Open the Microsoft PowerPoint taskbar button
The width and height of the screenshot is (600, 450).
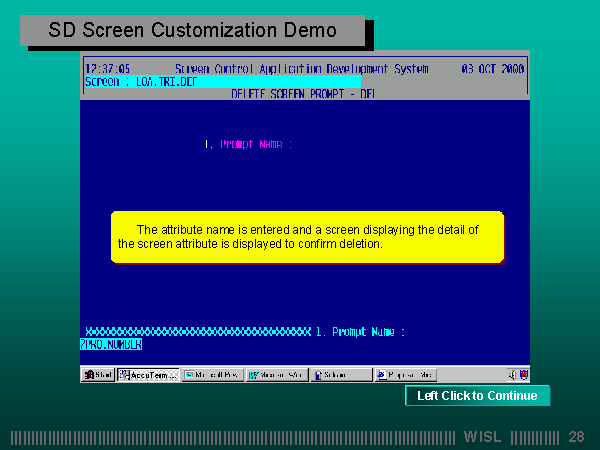coord(213,375)
